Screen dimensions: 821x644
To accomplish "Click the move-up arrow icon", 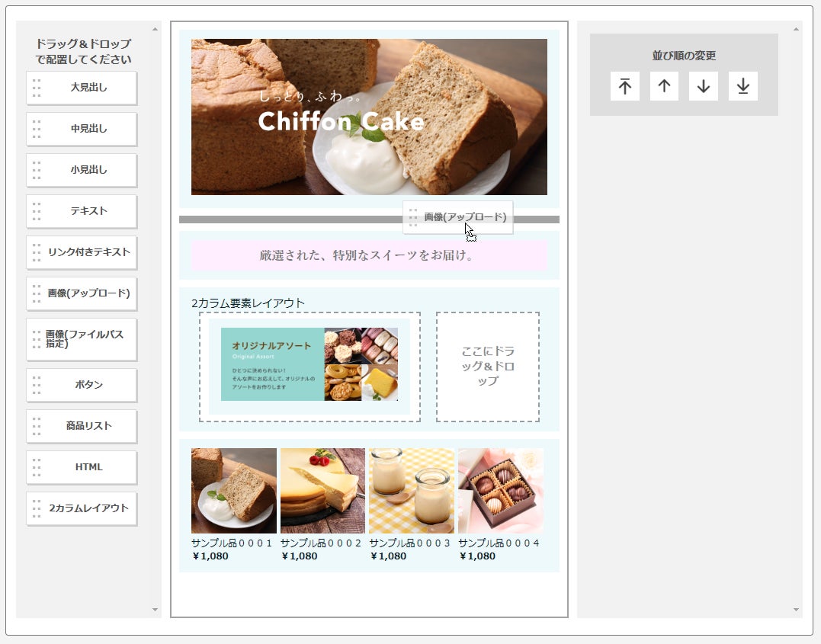I will point(664,86).
